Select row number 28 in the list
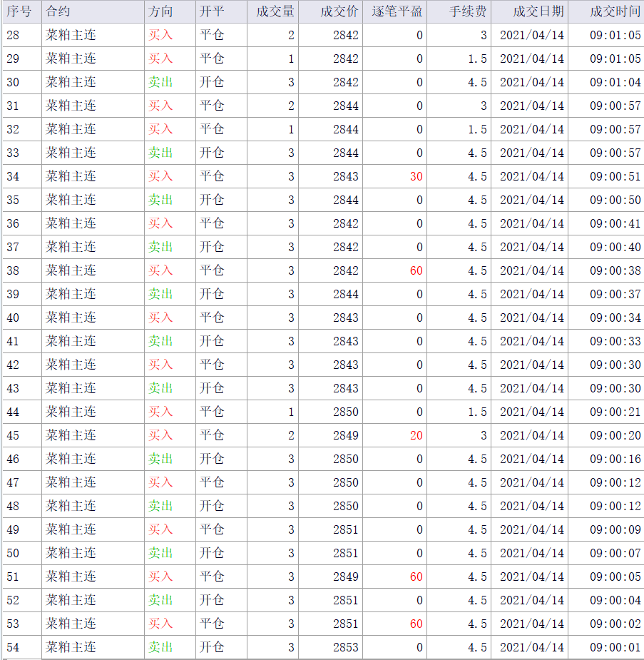Image resolution: width=644 pixels, height=660 pixels. (x=14, y=35)
